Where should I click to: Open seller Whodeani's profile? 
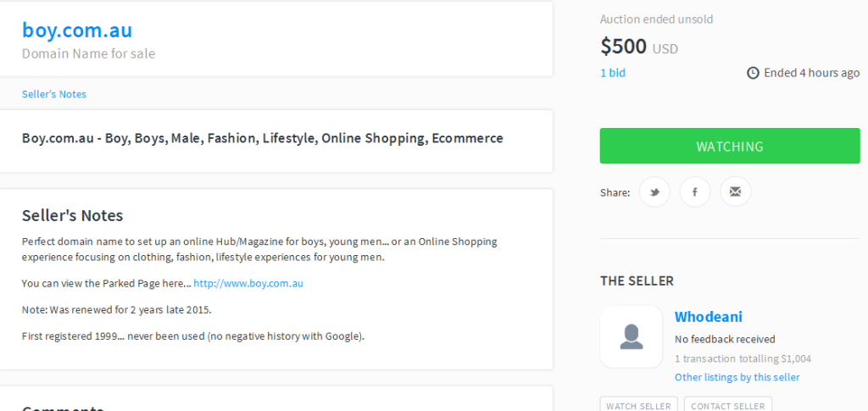[708, 317]
